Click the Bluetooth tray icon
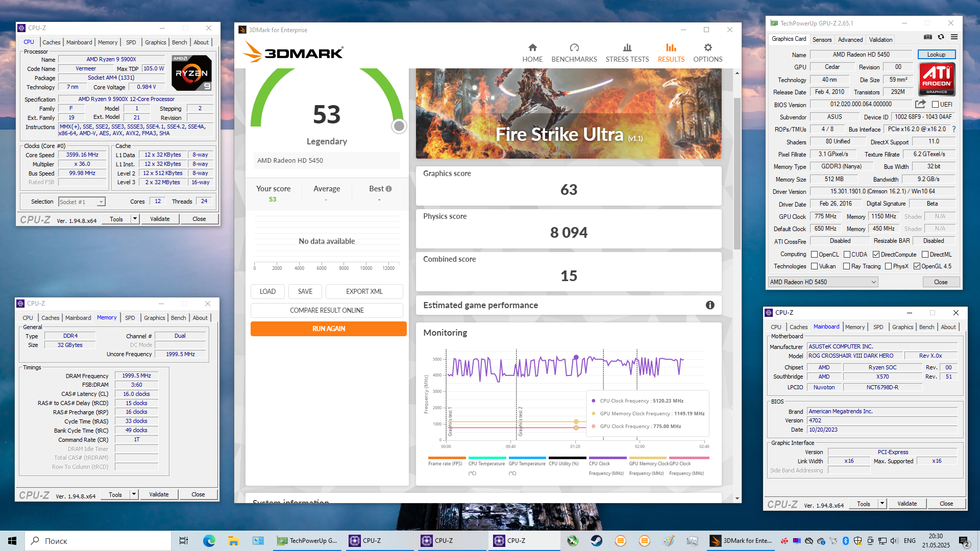Image resolution: width=980 pixels, height=551 pixels. coord(845,541)
